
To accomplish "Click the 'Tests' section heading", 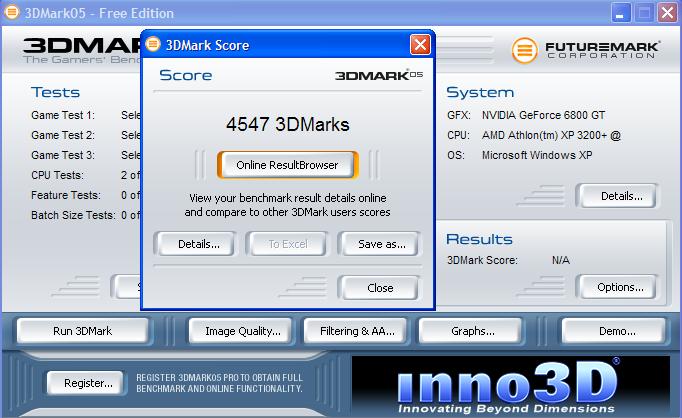I will [x=55, y=92].
